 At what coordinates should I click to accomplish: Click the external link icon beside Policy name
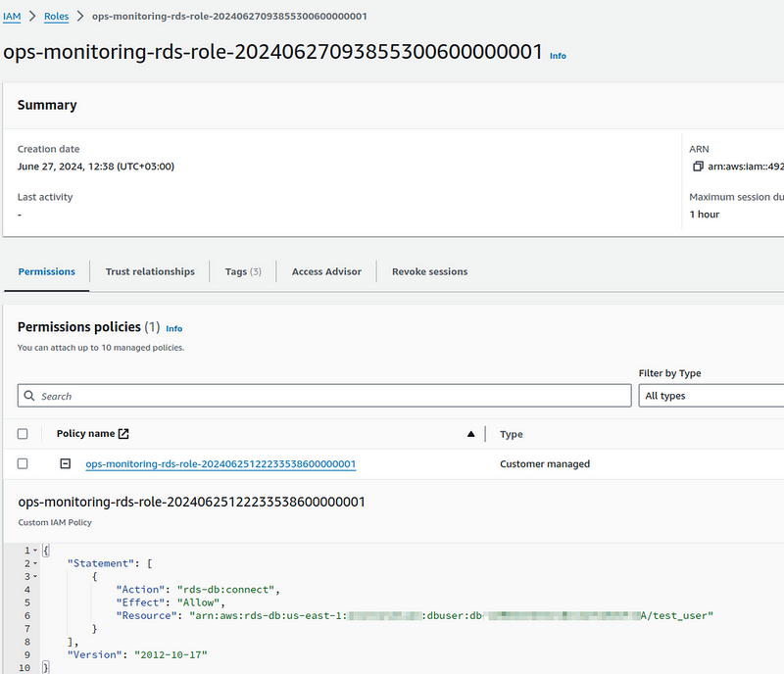coord(123,434)
